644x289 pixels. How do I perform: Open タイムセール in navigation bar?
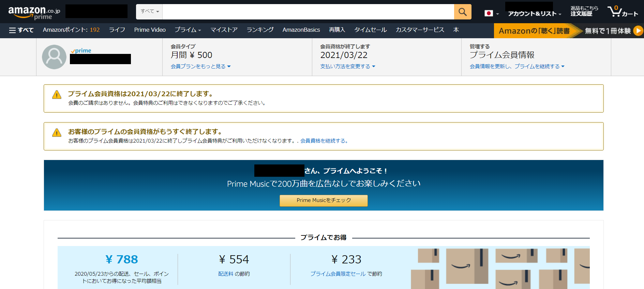coord(371,30)
